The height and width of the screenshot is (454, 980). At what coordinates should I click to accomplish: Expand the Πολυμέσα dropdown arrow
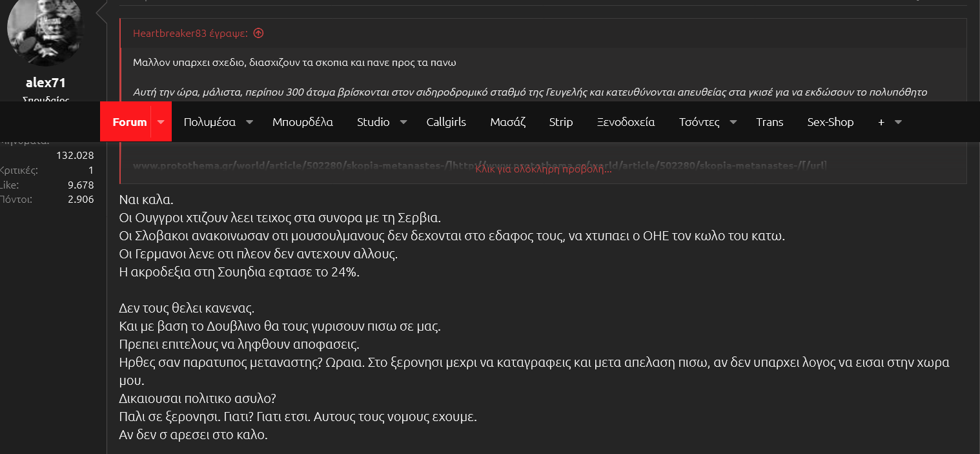coord(250,122)
